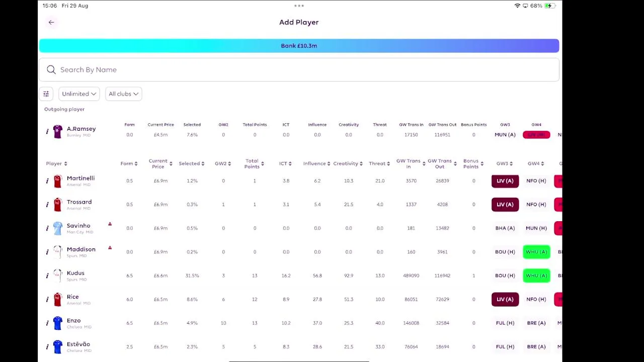The image size is (644, 362).
Task: Tap Martinelli's Arsenal shirt icon
Action: 57,181
